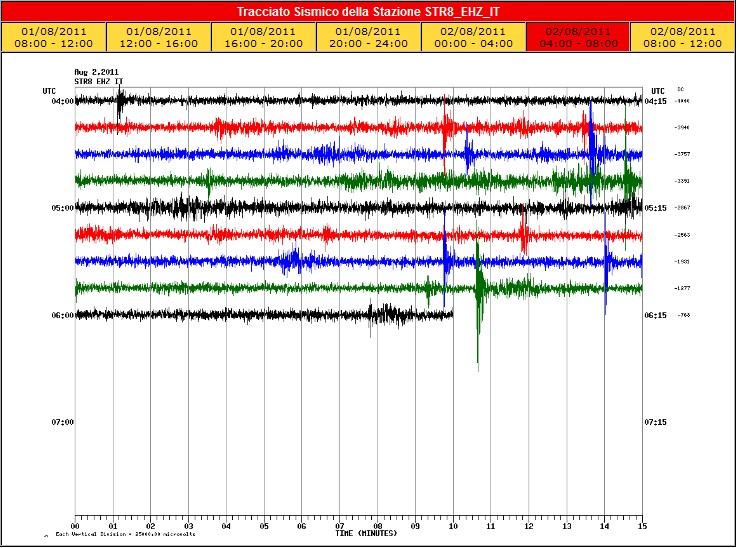Select the 01/08/2011 16:00 - 20:00 tab
This screenshot has height=548, width=739.
(x=266, y=37)
